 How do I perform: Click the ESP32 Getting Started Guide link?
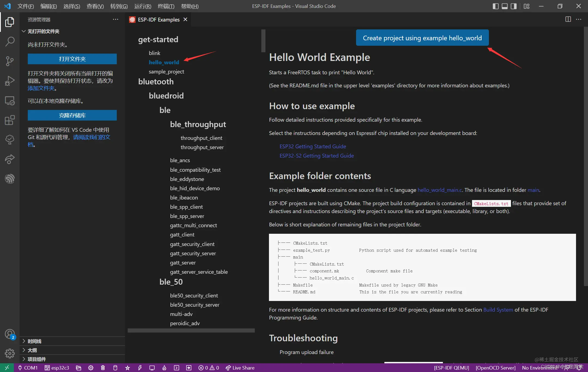313,146
